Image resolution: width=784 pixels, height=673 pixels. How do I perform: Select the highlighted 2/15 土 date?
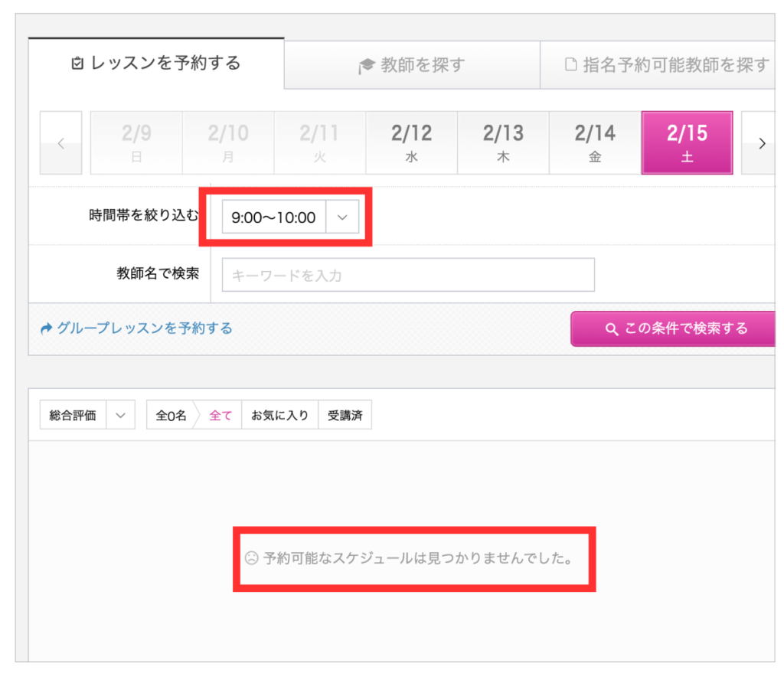tap(687, 143)
